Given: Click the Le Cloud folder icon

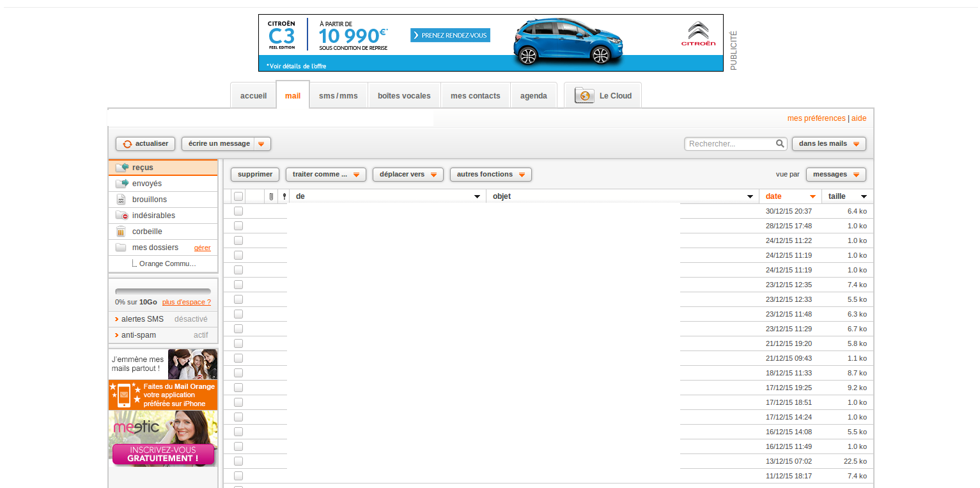Looking at the screenshot, I should [x=584, y=96].
